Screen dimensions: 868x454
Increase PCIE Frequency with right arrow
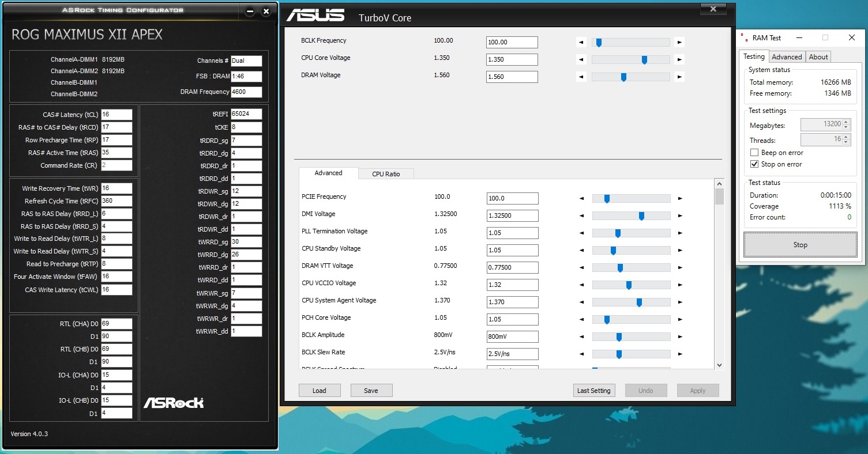(x=680, y=198)
